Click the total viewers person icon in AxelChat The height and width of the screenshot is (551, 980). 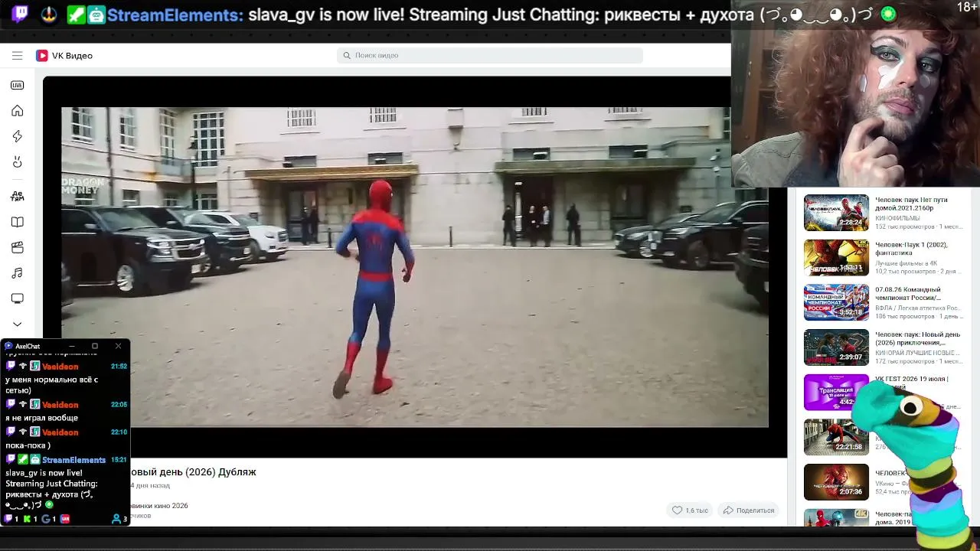click(x=116, y=519)
